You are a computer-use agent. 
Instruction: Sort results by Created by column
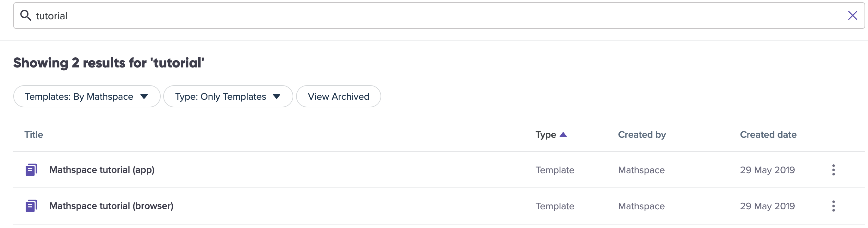tap(642, 135)
